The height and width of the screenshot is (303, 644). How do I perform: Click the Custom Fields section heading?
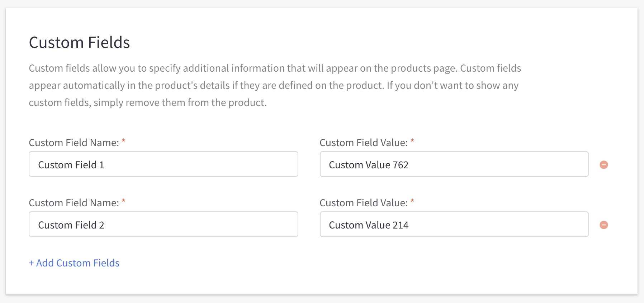pyautogui.click(x=79, y=43)
